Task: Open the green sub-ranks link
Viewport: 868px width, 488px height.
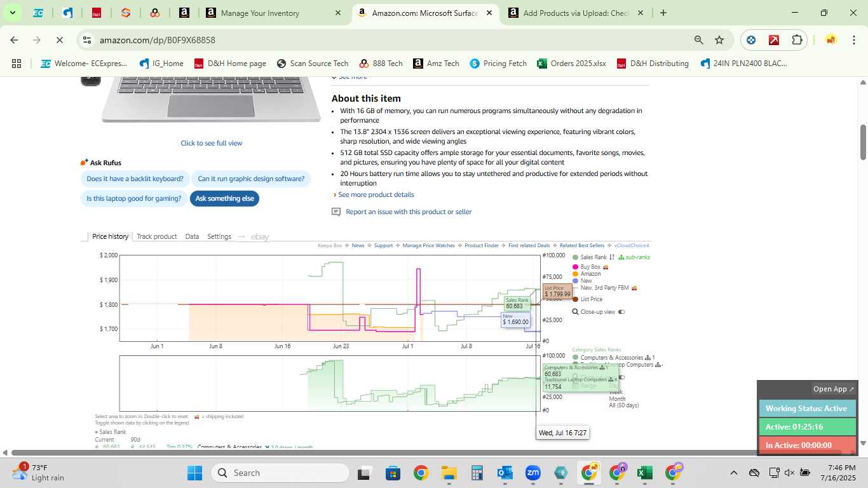Action: tap(634, 257)
